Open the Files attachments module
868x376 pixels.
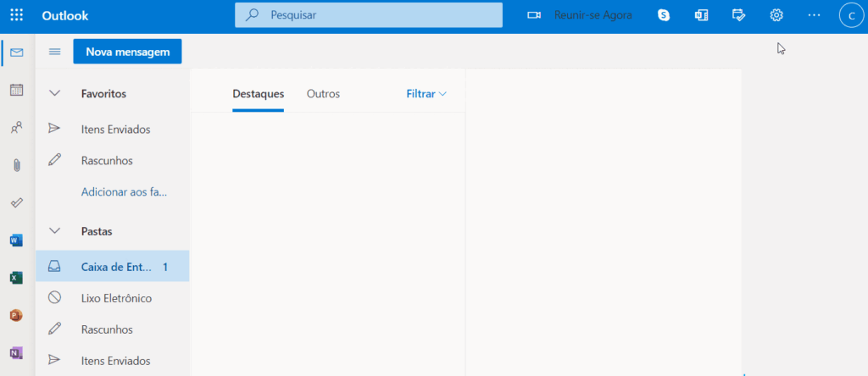click(17, 165)
